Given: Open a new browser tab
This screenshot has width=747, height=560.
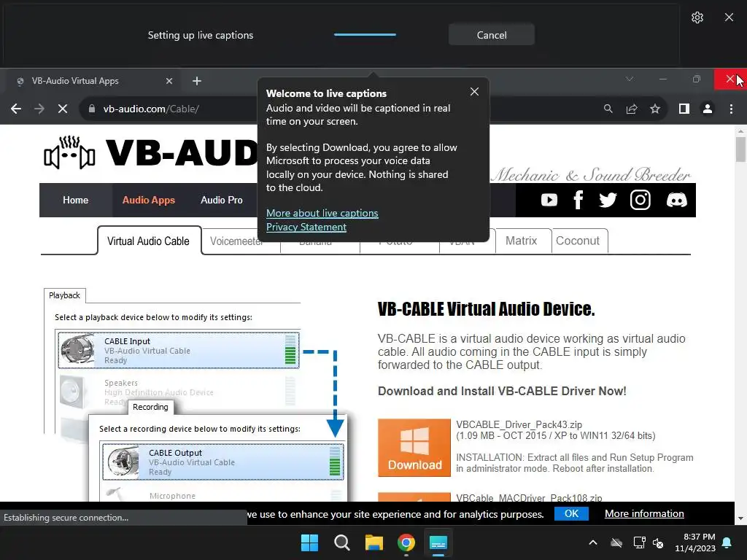Looking at the screenshot, I should click(x=197, y=81).
